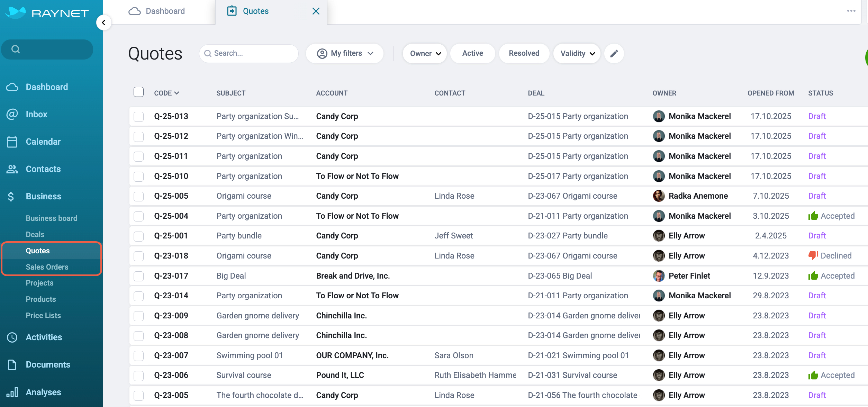
Task: Select checkbox for quote Q-25-005
Action: pyautogui.click(x=138, y=196)
